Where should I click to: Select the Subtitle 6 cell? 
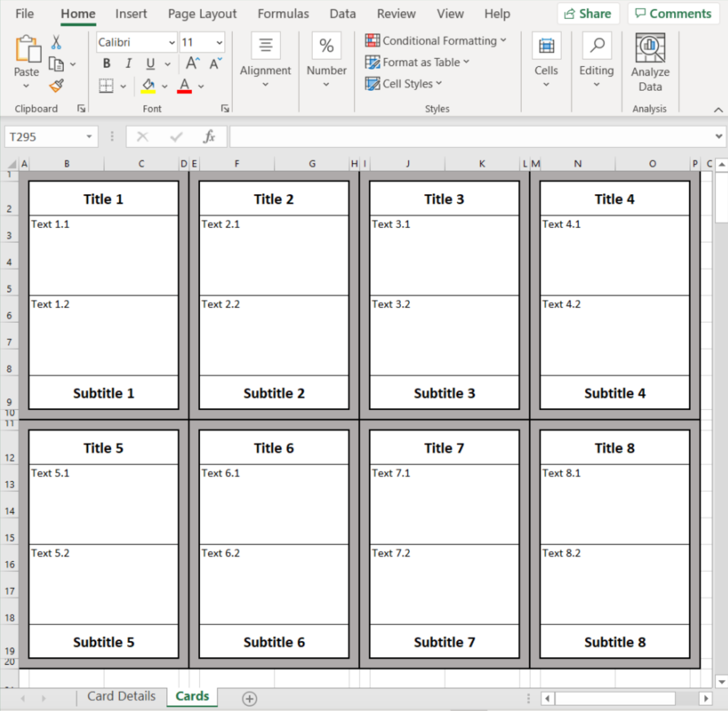tap(274, 642)
